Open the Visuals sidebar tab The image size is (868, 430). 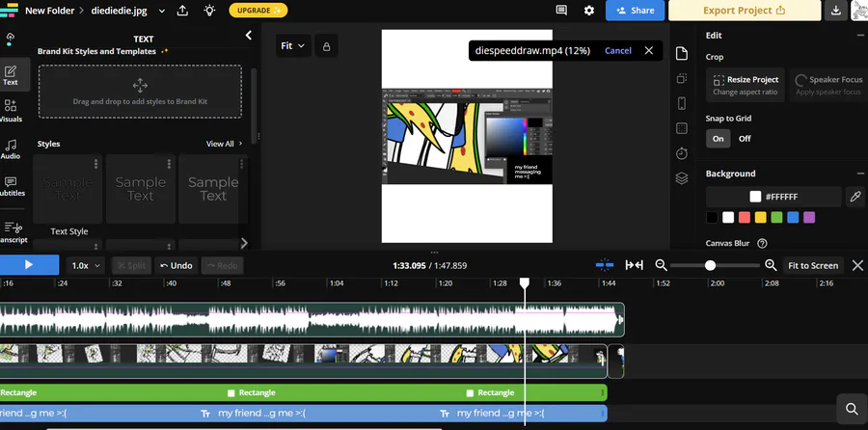pyautogui.click(x=11, y=111)
